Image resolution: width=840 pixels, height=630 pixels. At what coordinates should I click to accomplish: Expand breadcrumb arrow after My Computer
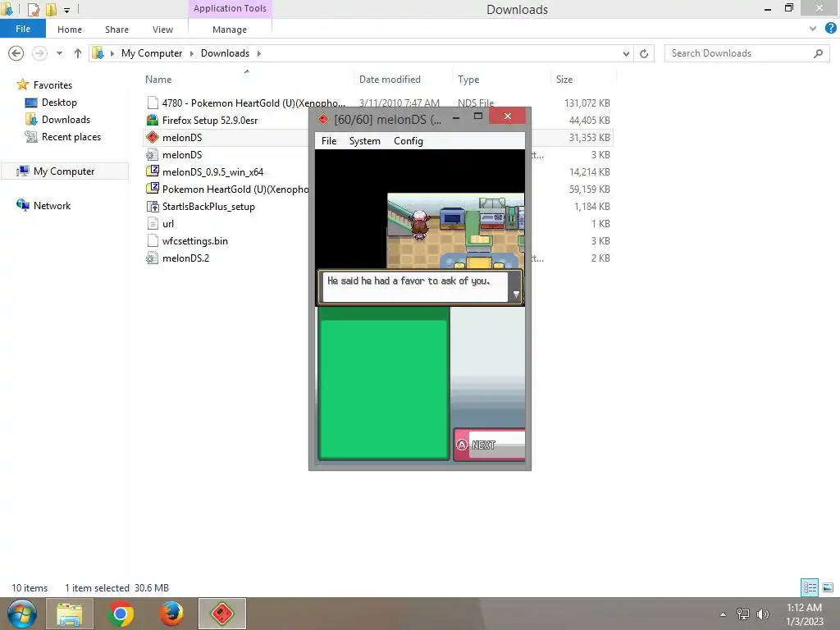(192, 53)
